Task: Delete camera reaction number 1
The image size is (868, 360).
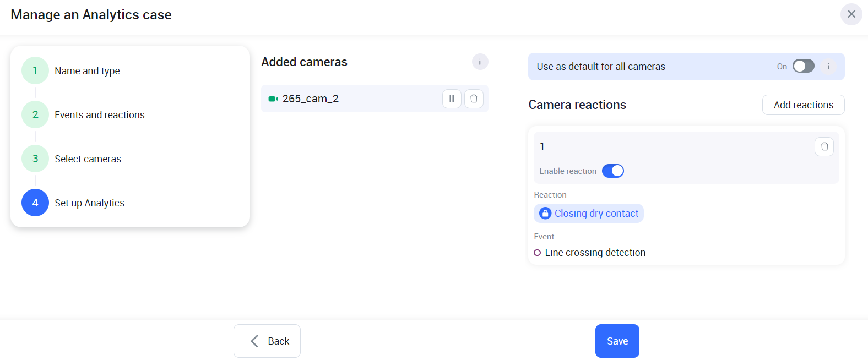Action: [x=824, y=146]
